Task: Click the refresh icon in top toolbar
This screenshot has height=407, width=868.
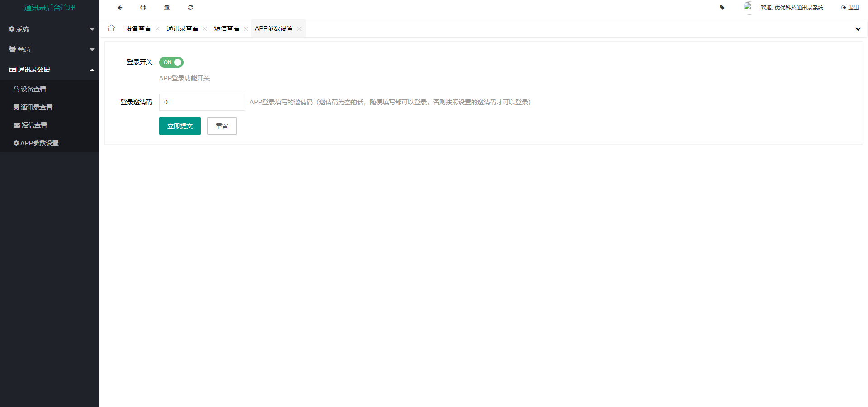Action: tap(190, 8)
